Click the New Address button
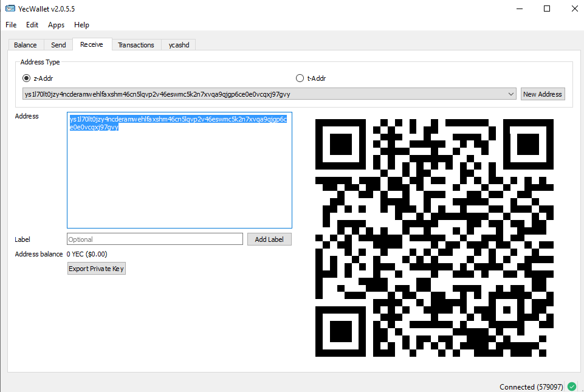 [x=542, y=94]
